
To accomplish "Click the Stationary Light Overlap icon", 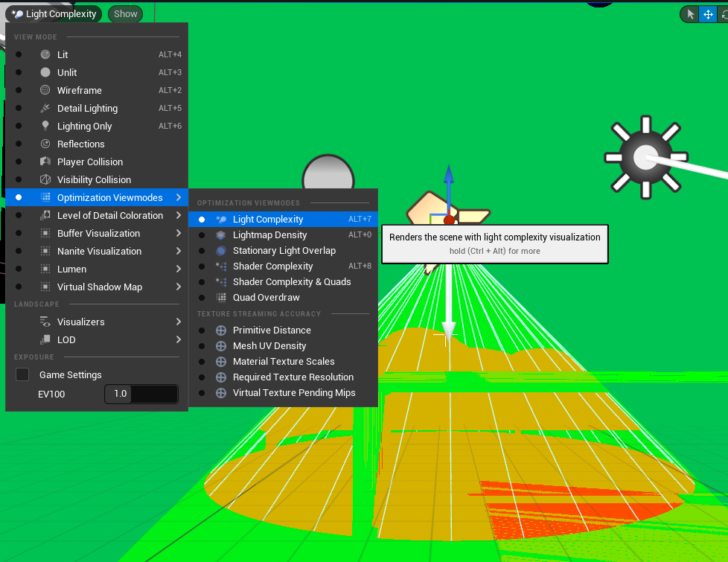I will pos(221,251).
